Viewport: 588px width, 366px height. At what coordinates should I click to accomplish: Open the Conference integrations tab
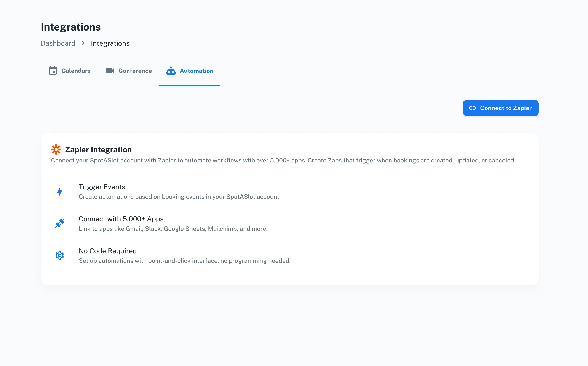click(135, 71)
